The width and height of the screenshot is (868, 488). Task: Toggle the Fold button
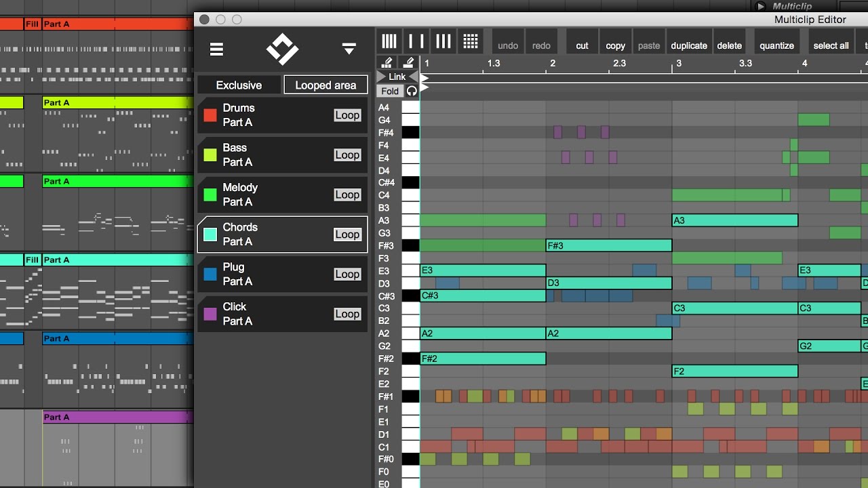pyautogui.click(x=390, y=91)
